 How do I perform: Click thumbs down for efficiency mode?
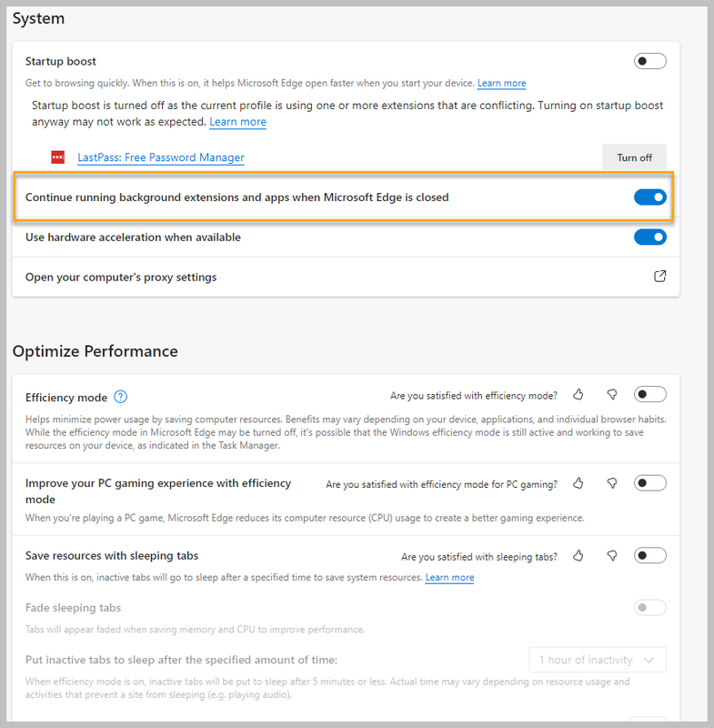coord(612,395)
